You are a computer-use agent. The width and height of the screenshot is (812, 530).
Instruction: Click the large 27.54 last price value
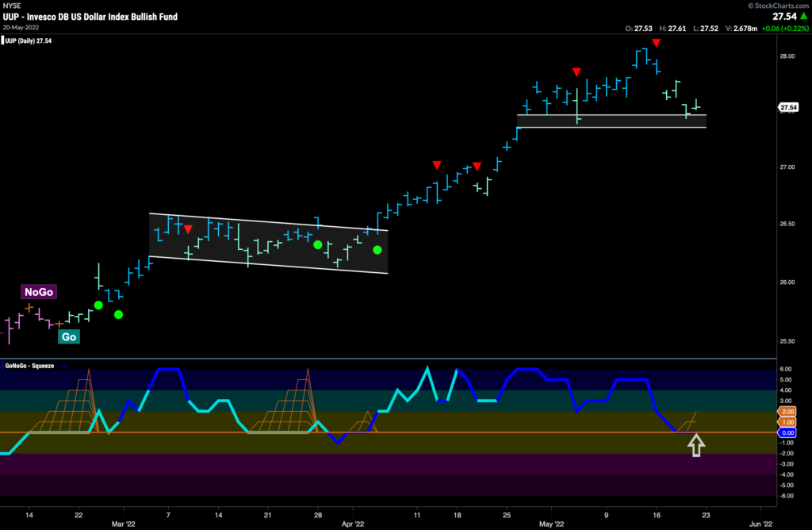[784, 17]
